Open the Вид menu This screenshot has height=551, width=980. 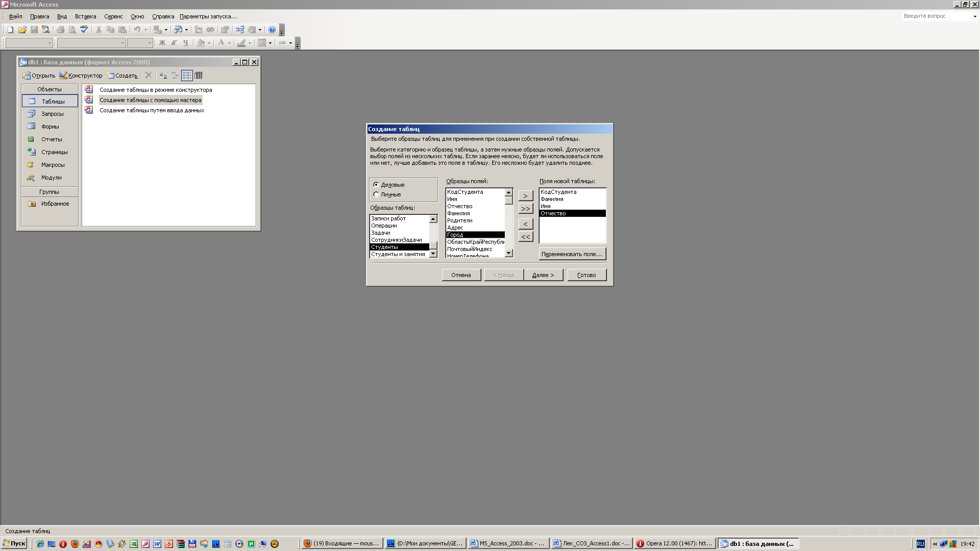click(62, 16)
